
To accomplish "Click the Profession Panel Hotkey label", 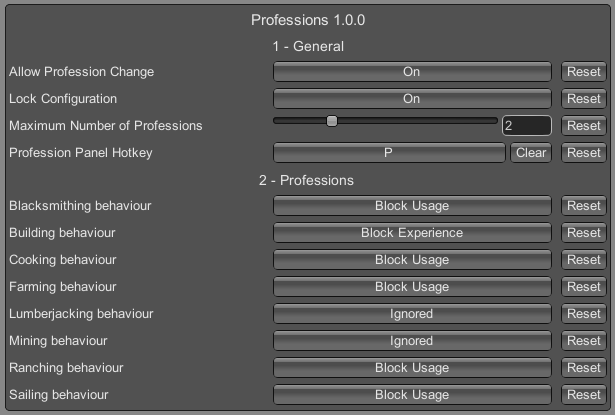I will (81, 153).
